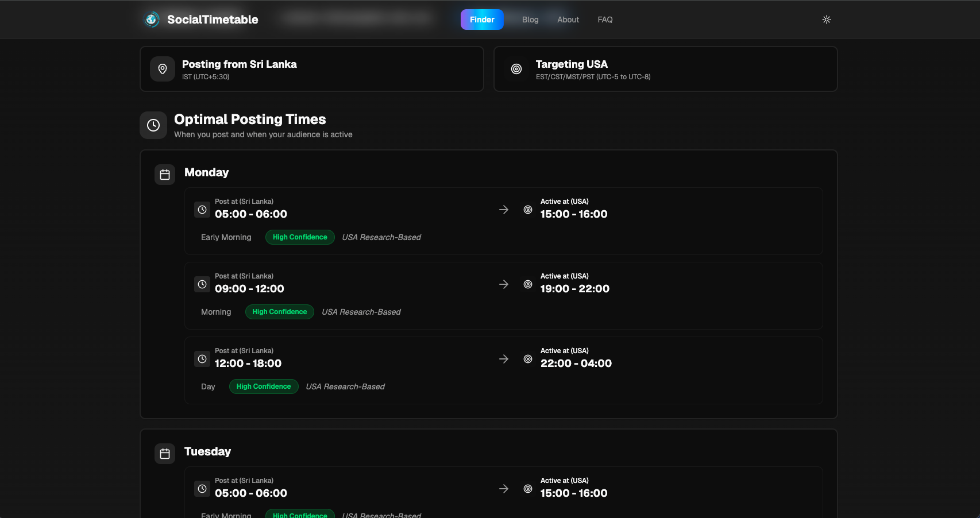
Task: Go to the Blog page
Action: 530,20
